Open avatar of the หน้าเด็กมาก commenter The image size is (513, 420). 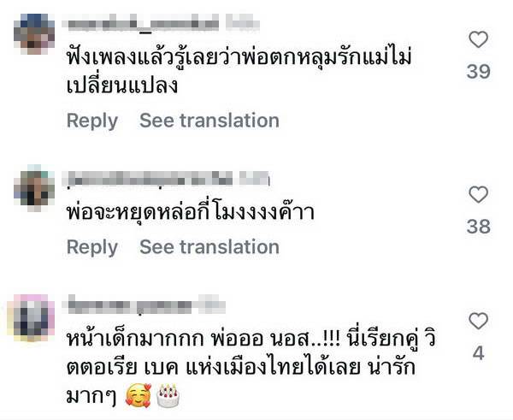[x=32, y=317]
